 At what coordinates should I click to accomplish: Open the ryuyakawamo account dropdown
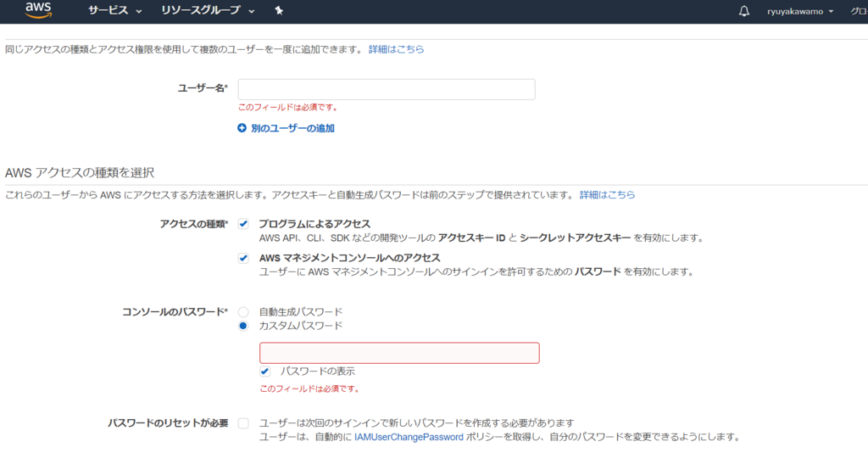[800, 11]
